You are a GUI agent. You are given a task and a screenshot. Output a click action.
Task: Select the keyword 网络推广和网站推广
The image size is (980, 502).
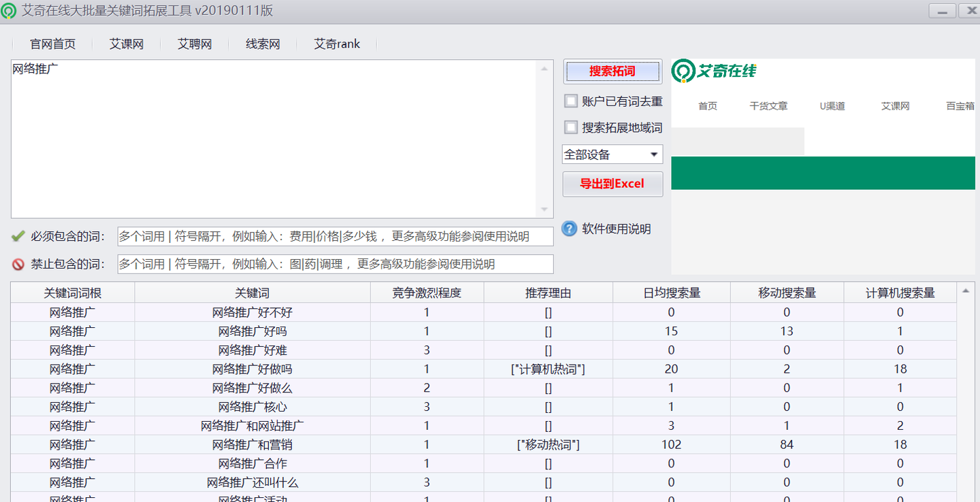coord(252,426)
